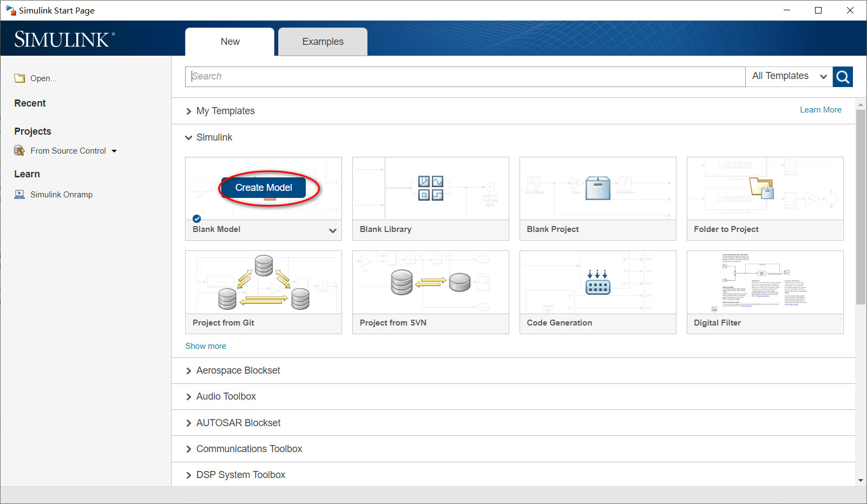The height and width of the screenshot is (504, 867).
Task: Click the Open... link in sidebar
Action: [x=43, y=78]
